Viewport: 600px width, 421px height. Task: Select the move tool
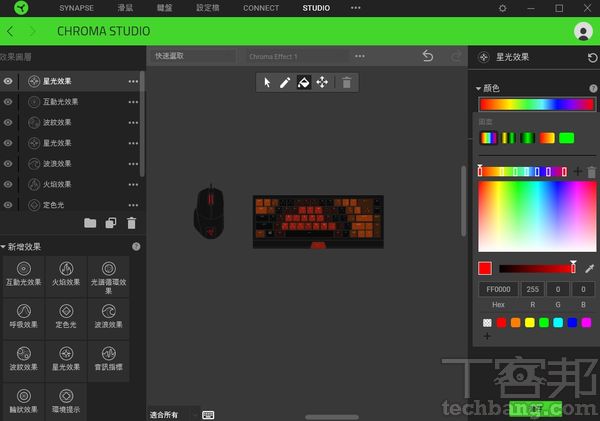click(322, 82)
